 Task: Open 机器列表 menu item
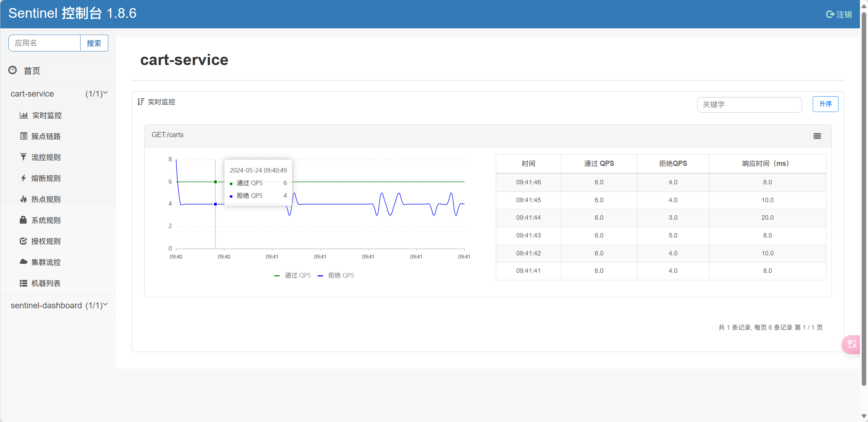pyautogui.click(x=46, y=283)
